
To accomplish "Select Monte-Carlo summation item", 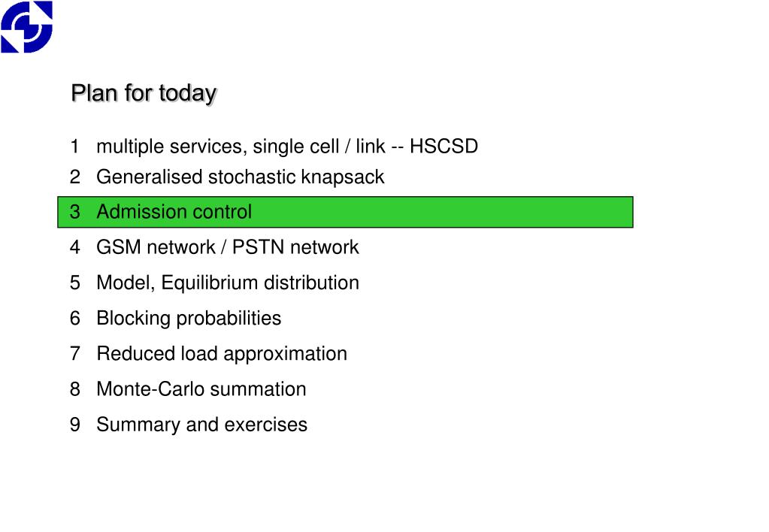I will (x=188, y=388).
